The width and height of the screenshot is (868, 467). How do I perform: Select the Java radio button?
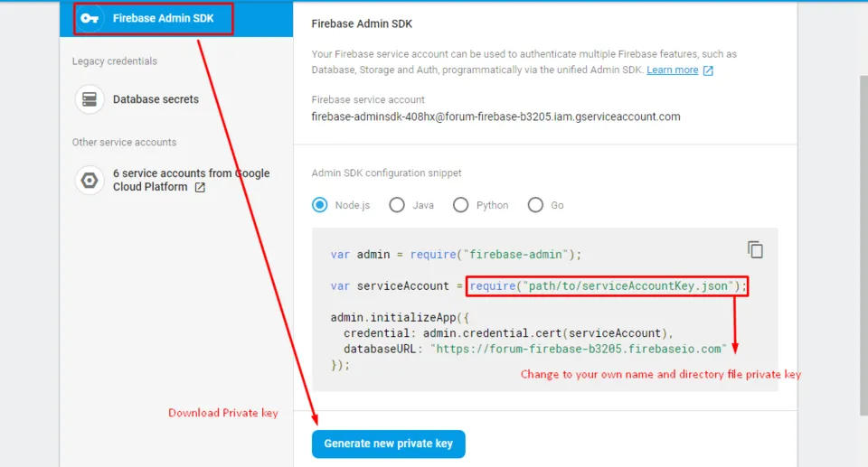pyautogui.click(x=397, y=205)
